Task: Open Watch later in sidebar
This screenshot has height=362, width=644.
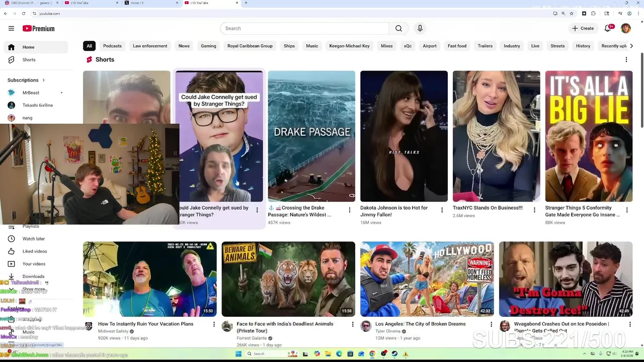Action: coord(33,239)
